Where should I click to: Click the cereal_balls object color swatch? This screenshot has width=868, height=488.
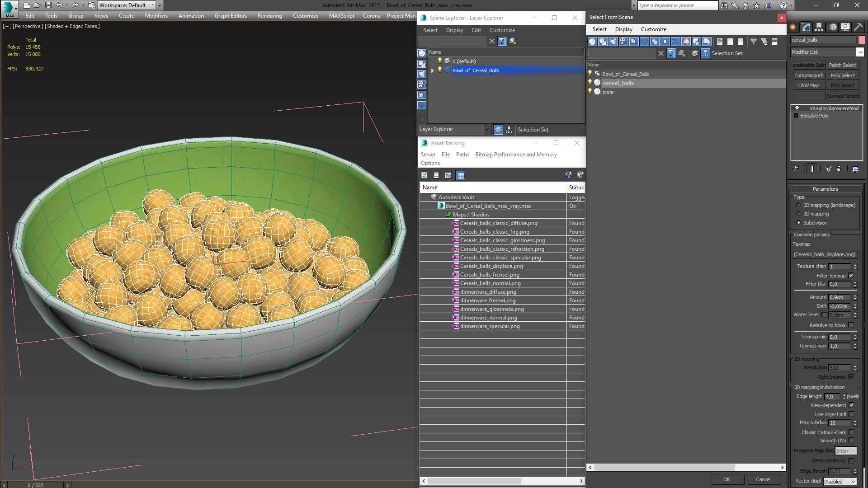[862, 40]
